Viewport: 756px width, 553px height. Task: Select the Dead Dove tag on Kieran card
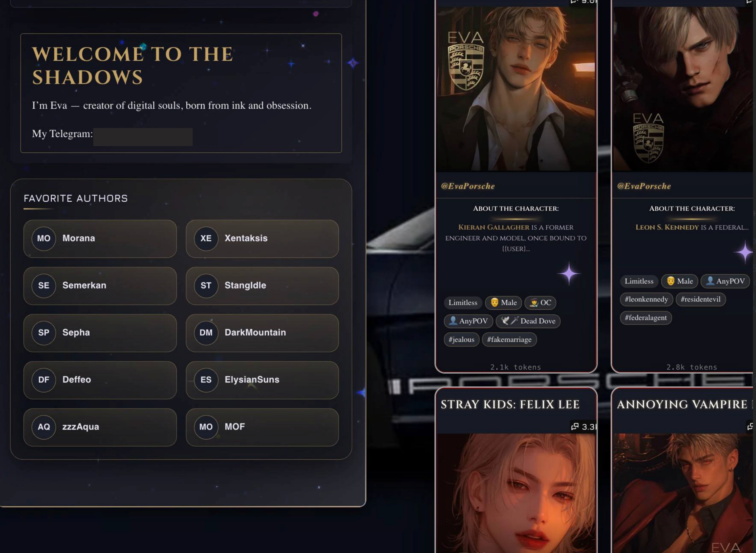pyautogui.click(x=528, y=321)
